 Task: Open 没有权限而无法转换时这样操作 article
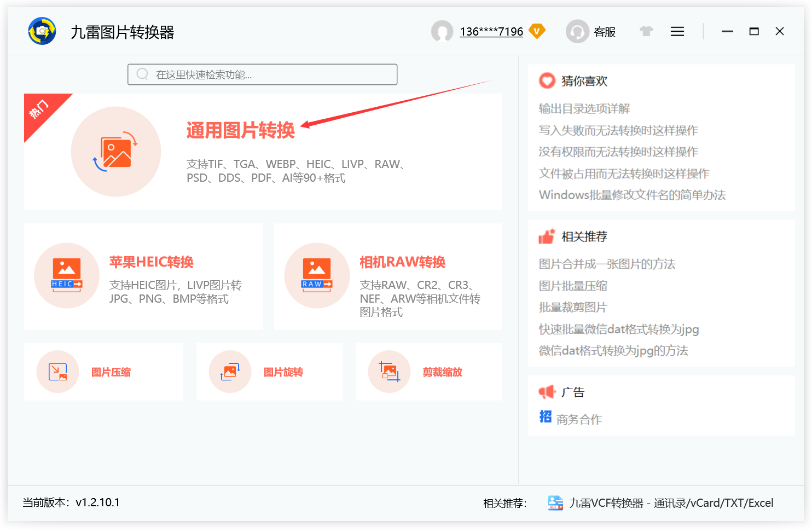click(x=618, y=152)
